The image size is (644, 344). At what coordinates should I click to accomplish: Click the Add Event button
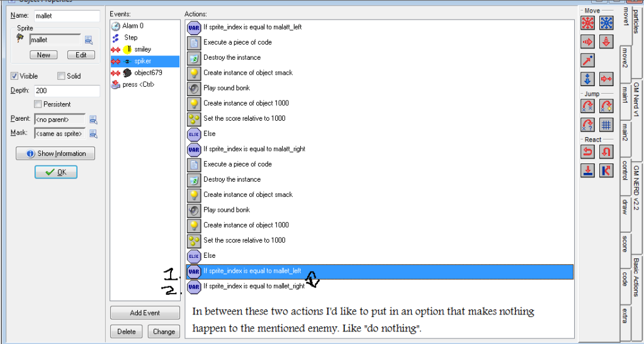tap(145, 313)
